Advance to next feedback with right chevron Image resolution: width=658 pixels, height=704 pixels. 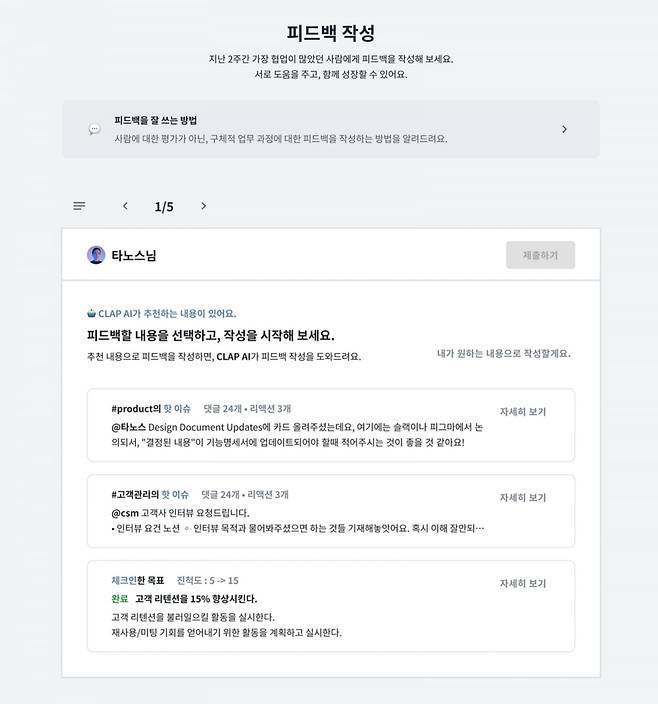(x=204, y=206)
